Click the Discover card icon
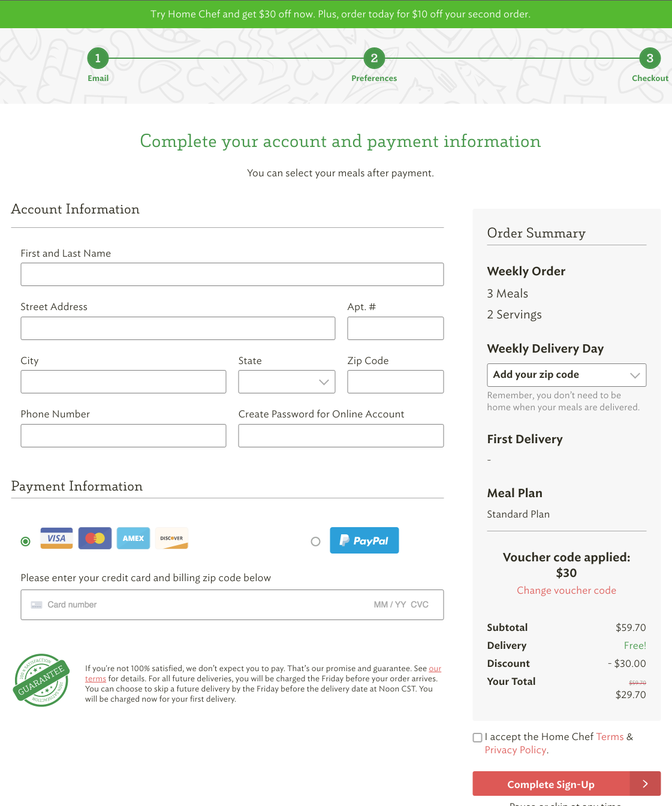This screenshot has width=672, height=806. pos(171,538)
